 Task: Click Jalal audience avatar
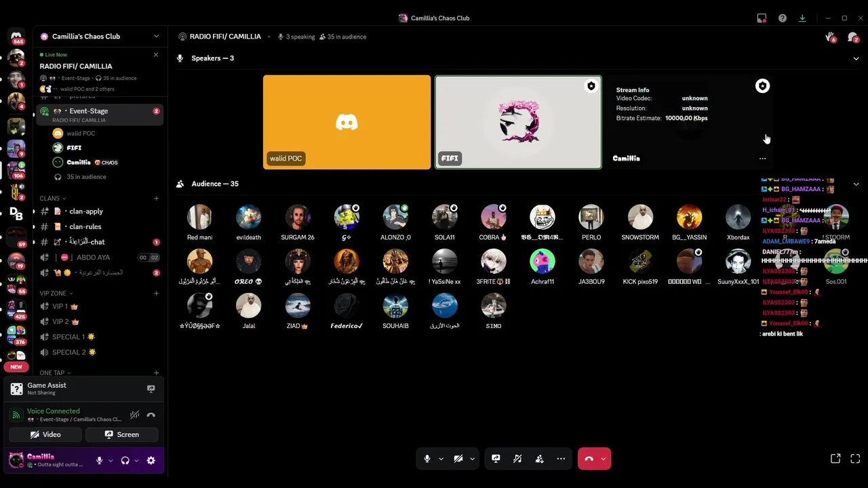tap(249, 306)
